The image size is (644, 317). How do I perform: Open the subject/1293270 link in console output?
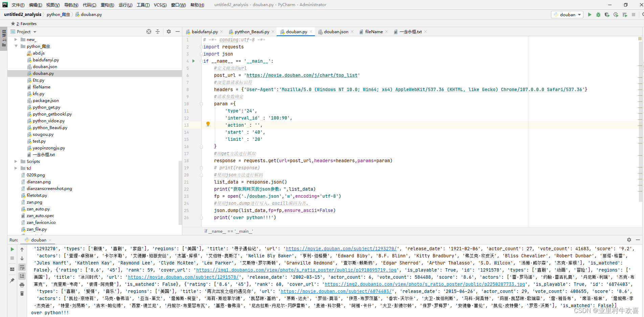(x=342, y=249)
